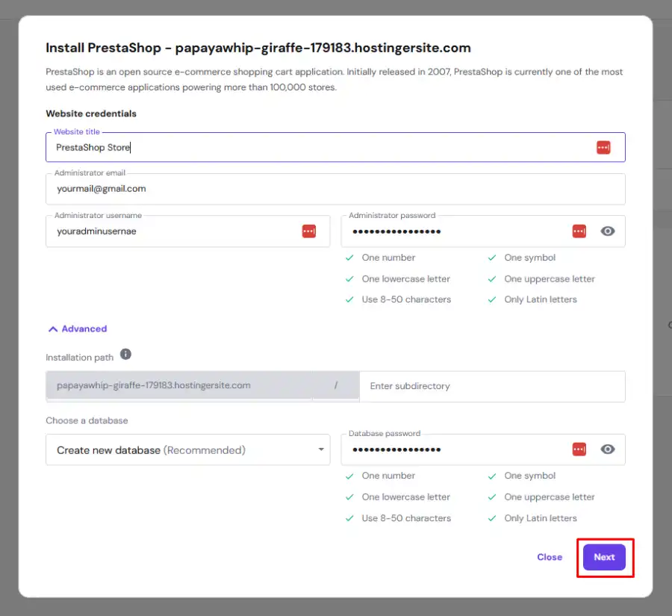The width and height of the screenshot is (672, 616).
Task: Click the 'Choose a database' label
Action: coord(87,420)
